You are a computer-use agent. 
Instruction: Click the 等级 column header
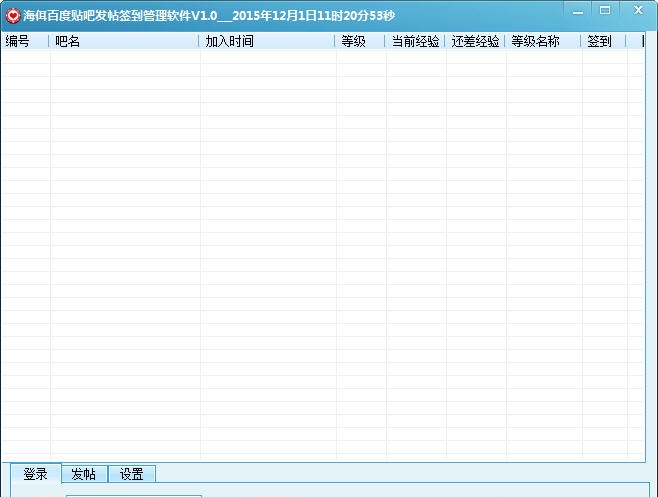360,41
